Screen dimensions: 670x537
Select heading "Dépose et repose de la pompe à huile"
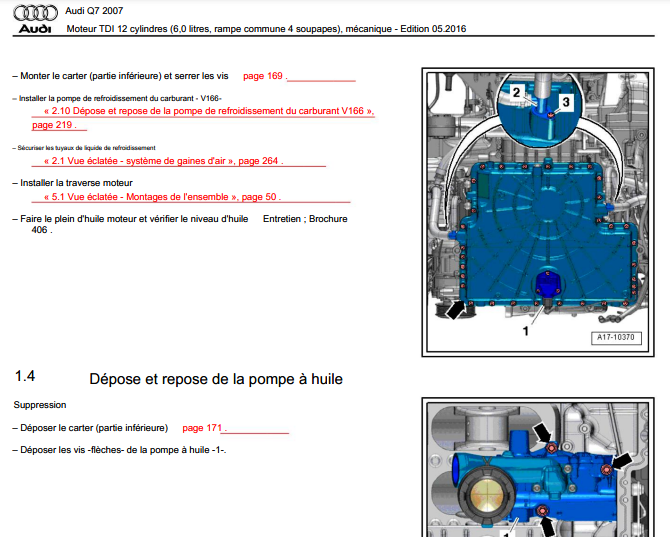click(x=216, y=379)
